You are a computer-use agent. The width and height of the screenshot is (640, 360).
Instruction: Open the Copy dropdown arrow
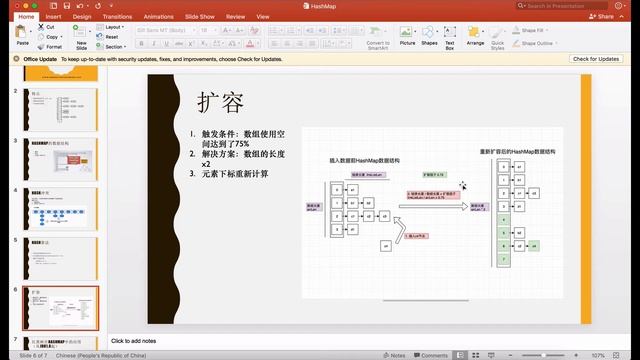(61, 37)
